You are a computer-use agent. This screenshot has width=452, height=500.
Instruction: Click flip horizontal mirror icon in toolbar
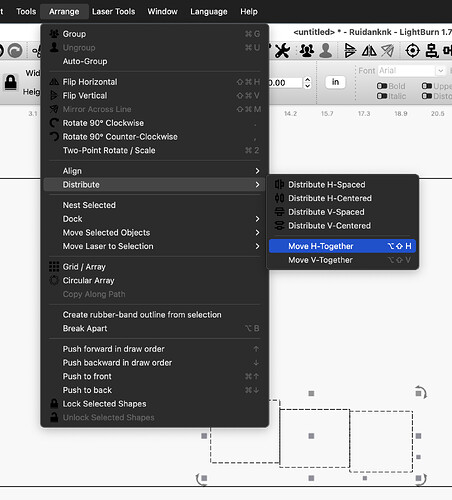[369, 51]
